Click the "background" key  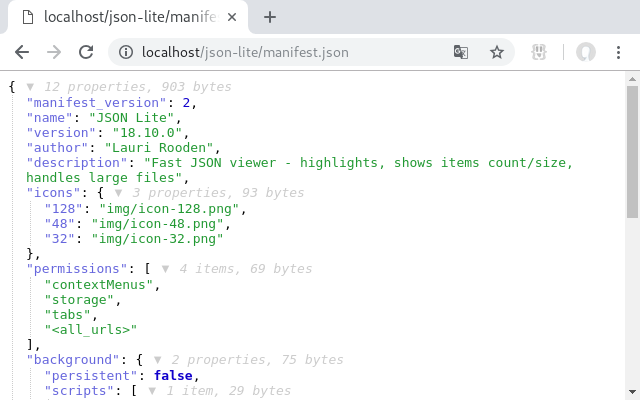pyautogui.click(x=73, y=360)
